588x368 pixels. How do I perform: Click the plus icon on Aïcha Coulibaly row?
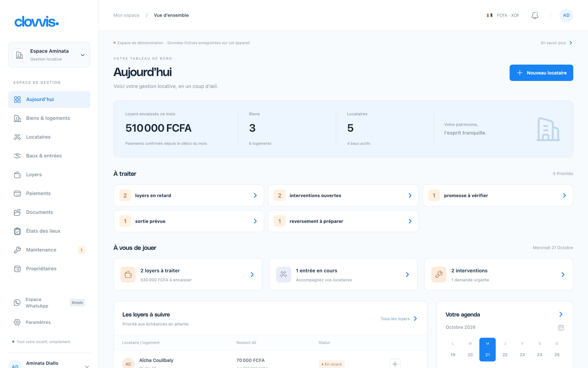coord(395,364)
